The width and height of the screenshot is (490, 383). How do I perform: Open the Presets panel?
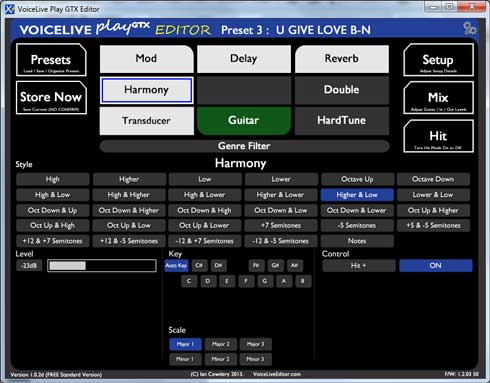point(51,60)
